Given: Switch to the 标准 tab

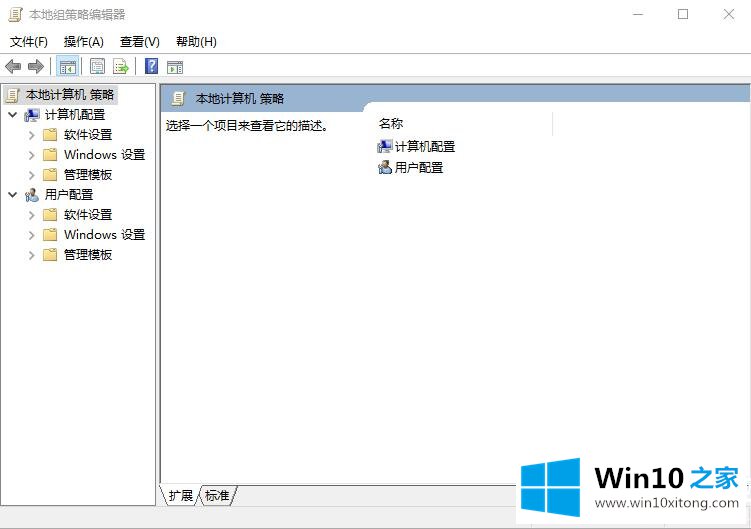Looking at the screenshot, I should (217, 495).
